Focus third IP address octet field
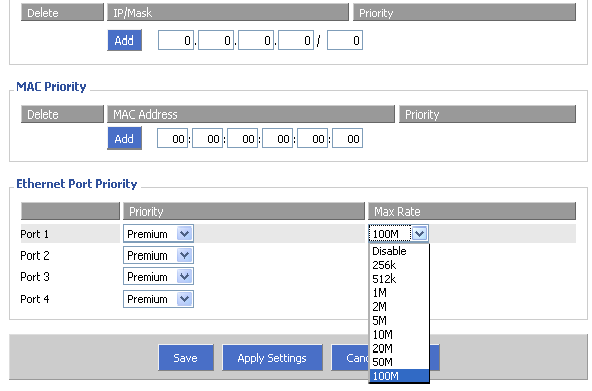This screenshot has width=592, height=391. coord(256,40)
